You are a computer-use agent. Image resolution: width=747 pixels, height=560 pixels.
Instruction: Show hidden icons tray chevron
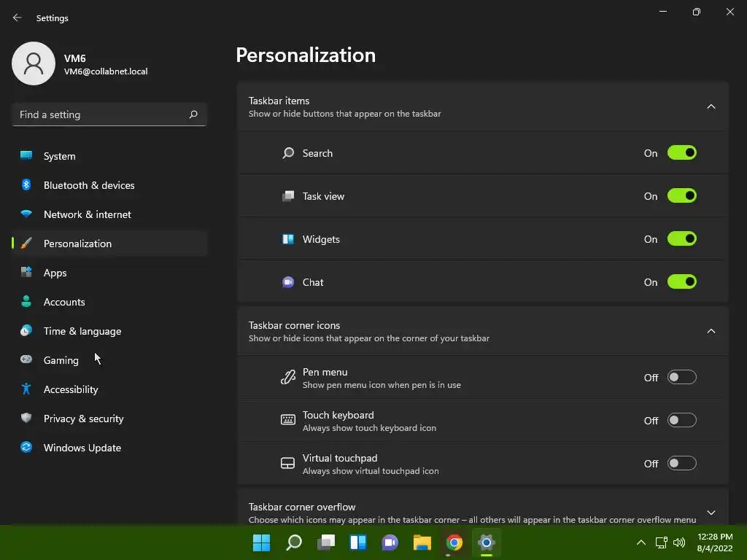pyautogui.click(x=641, y=542)
